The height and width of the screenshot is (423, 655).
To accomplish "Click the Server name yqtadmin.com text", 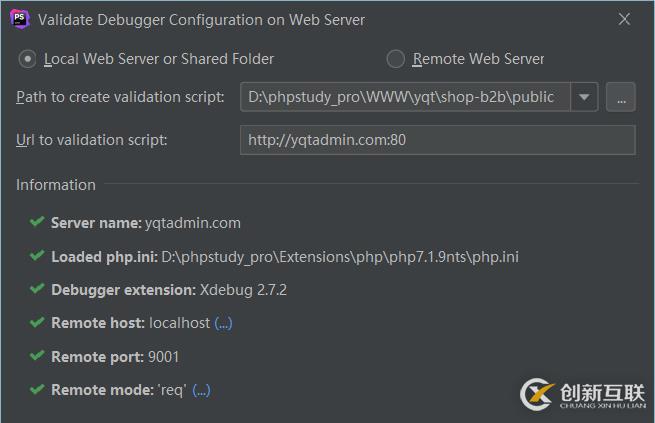I will 193,223.
